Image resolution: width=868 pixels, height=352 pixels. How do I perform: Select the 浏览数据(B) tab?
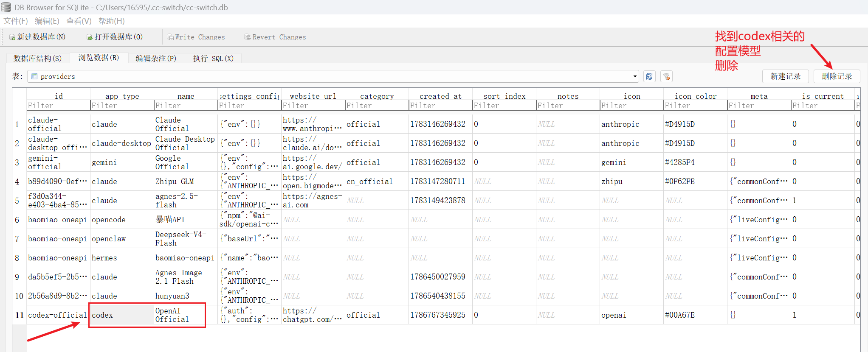pyautogui.click(x=99, y=58)
